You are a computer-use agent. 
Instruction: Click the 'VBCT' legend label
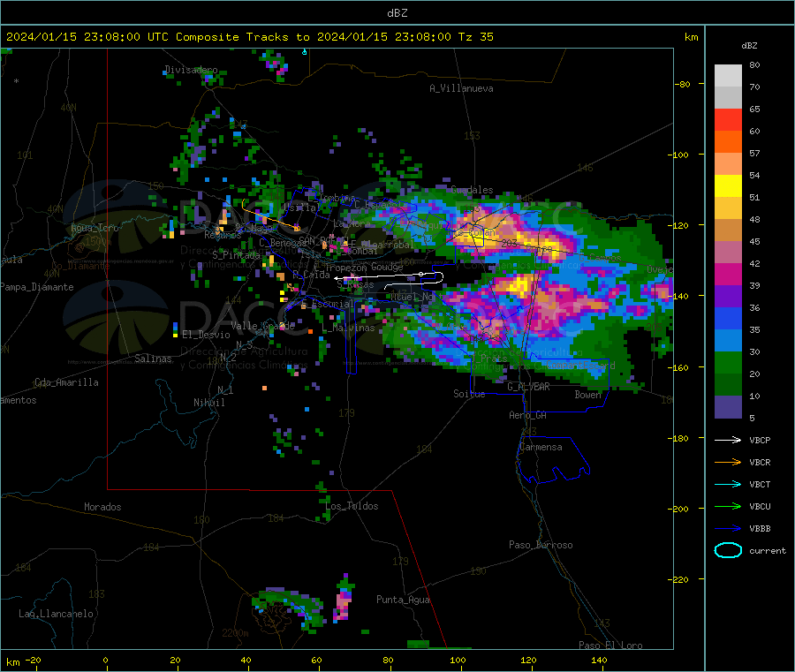760,484
